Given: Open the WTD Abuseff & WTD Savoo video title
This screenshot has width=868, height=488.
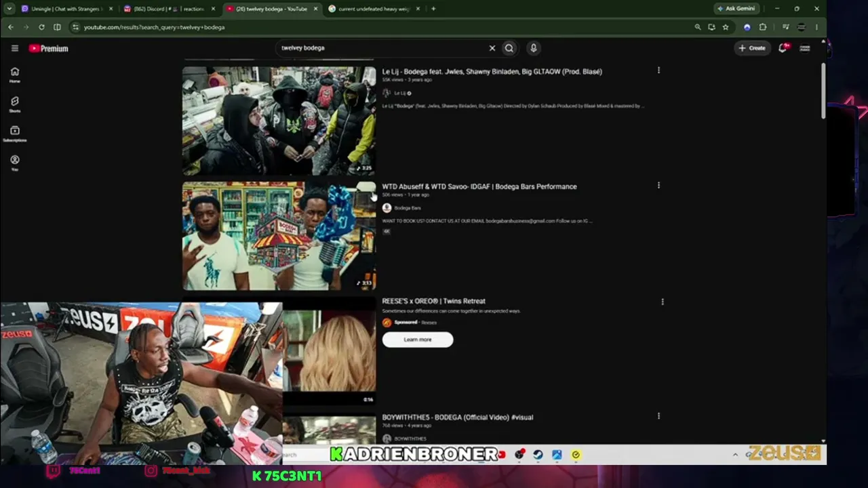Looking at the screenshot, I should click(x=479, y=186).
